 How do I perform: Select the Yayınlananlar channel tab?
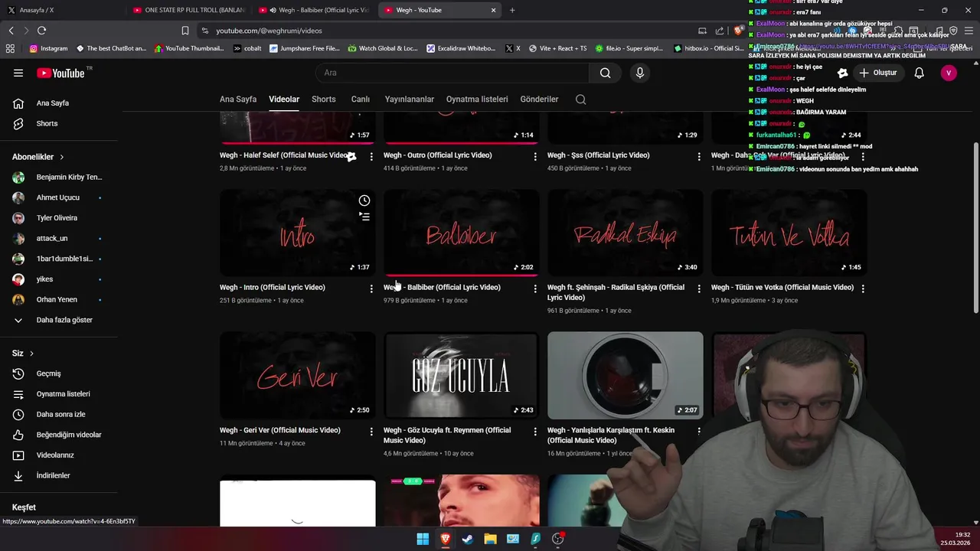[x=409, y=99]
